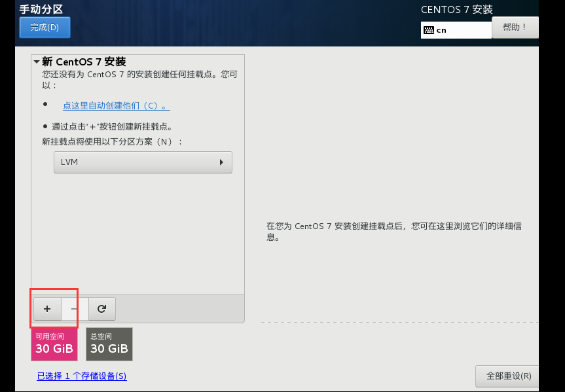Open the 已选择 1 个存储设备(S) link
The height and width of the screenshot is (392, 565).
[82, 376]
